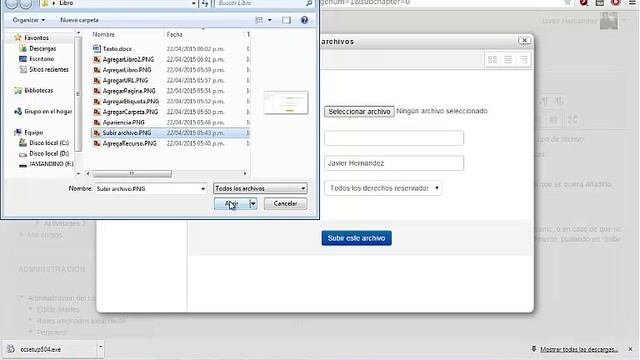Click the Cancelar button
Image resolution: width=640 pixels, height=360 pixels.
point(285,203)
